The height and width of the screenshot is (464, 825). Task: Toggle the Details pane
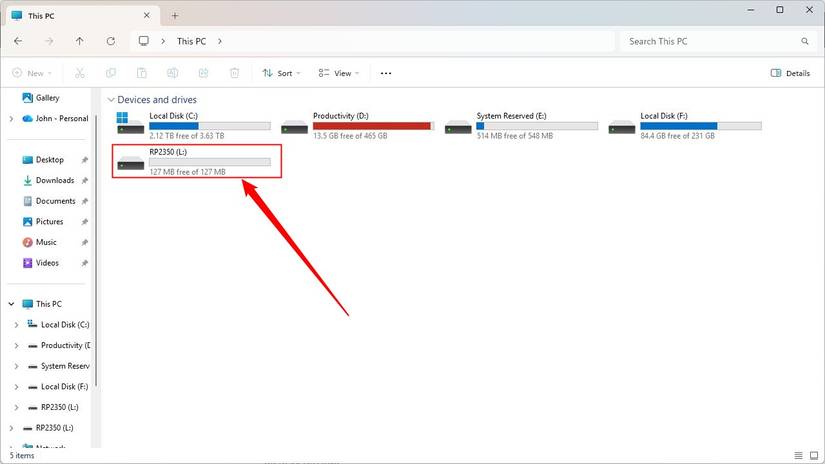click(790, 73)
